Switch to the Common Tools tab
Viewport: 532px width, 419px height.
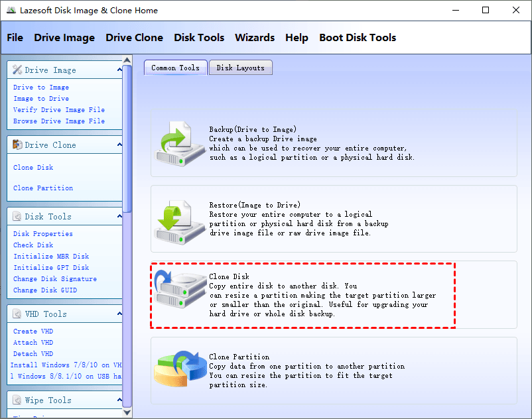click(x=175, y=68)
